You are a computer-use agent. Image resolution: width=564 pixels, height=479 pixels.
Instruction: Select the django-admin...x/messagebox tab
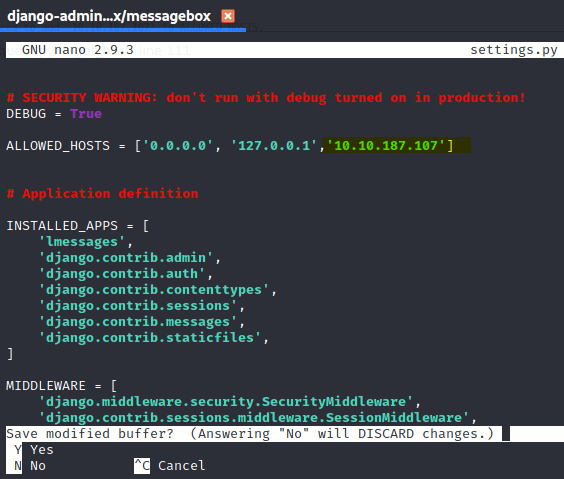coord(109,16)
